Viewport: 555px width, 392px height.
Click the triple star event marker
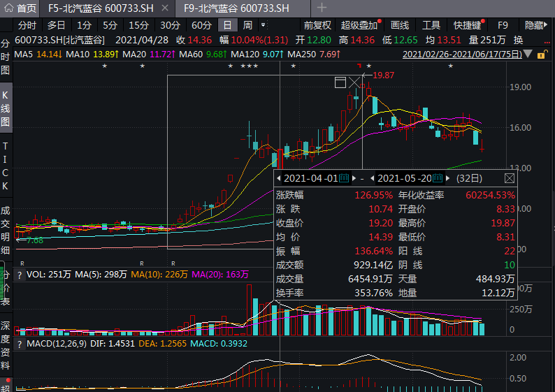coord(249,66)
